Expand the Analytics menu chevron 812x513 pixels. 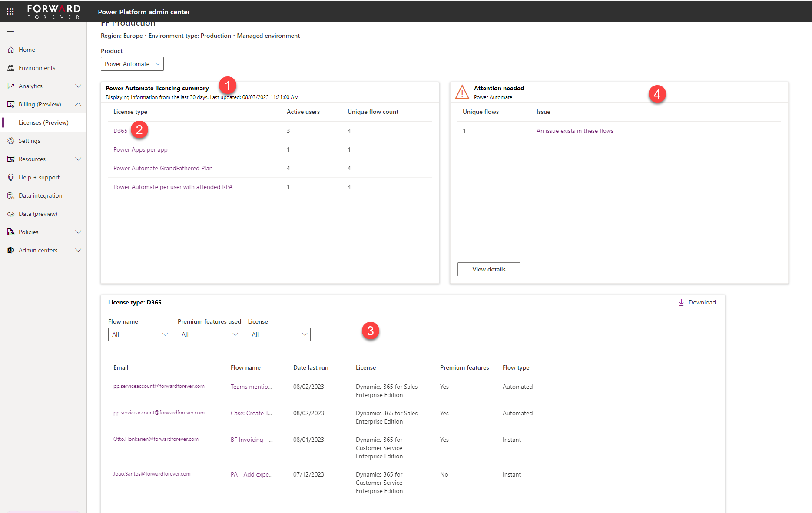tap(78, 86)
